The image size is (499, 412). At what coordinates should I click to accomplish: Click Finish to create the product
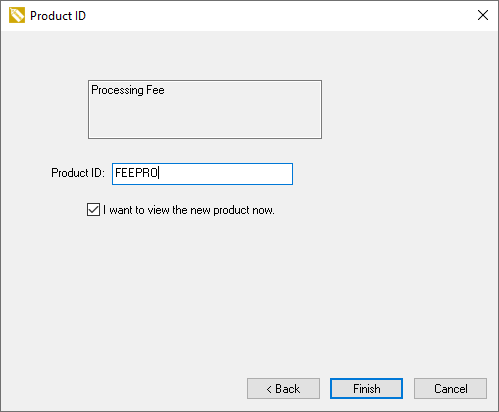pos(366,388)
